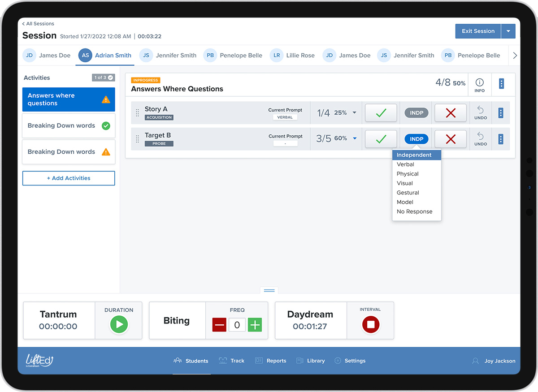
Task: Mark Target B as correct with checkmark
Action: click(381, 139)
